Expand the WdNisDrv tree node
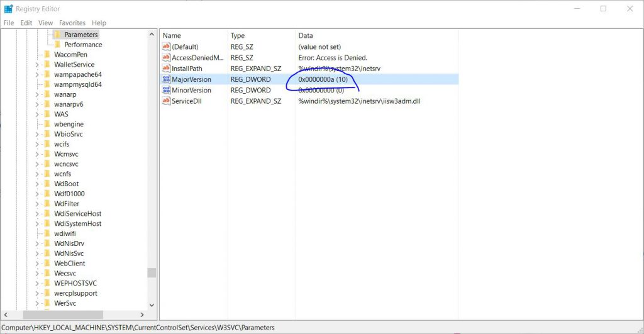 (36, 243)
